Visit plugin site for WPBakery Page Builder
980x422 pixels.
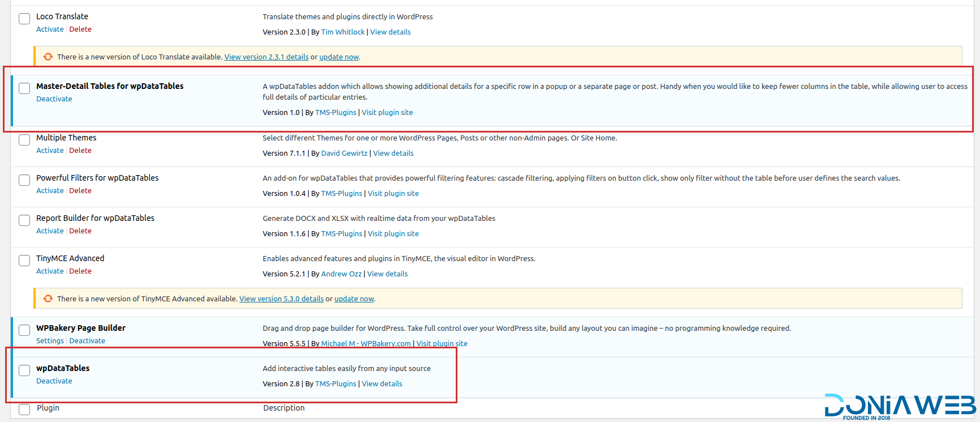click(442, 344)
